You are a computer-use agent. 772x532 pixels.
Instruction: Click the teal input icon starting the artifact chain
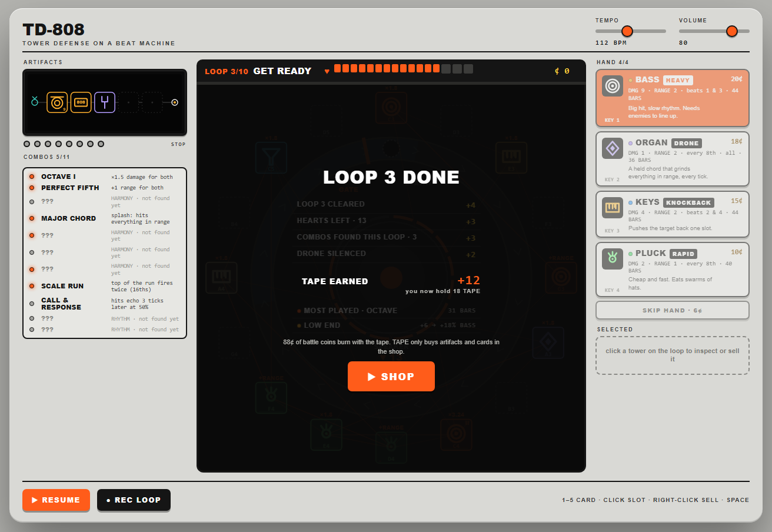click(34, 102)
